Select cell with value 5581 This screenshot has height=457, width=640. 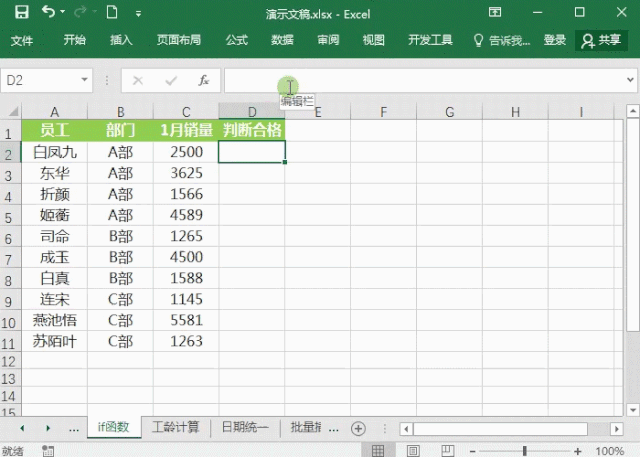186,320
